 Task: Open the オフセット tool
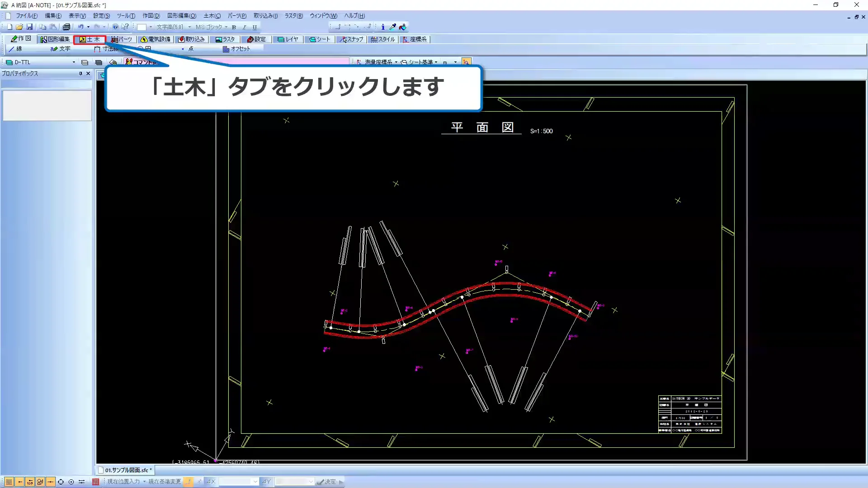238,48
